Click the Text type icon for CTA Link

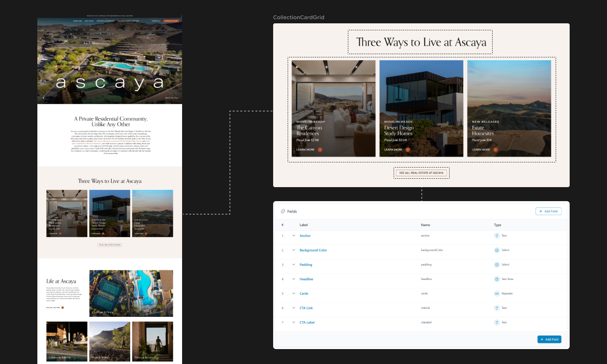pyautogui.click(x=497, y=308)
